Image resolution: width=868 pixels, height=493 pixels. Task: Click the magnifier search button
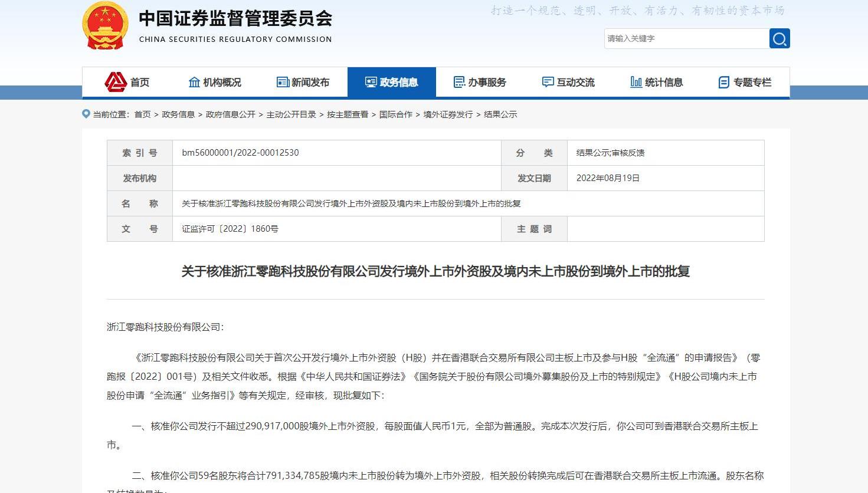click(779, 39)
